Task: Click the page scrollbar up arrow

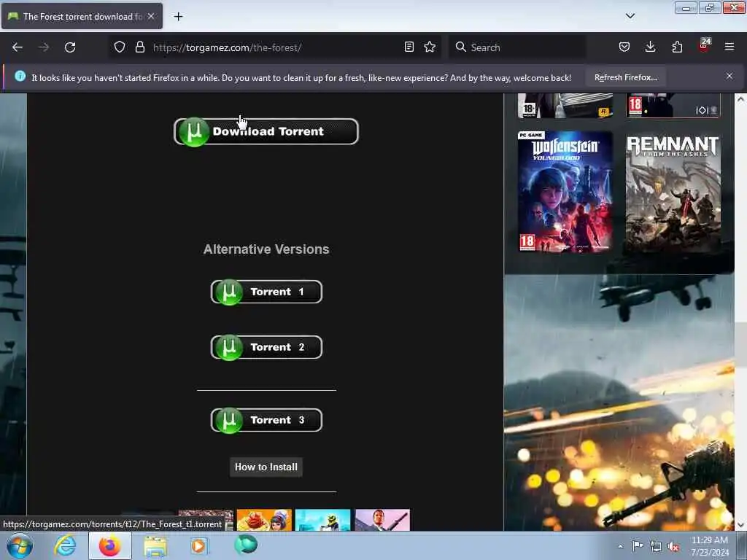Action: (x=740, y=99)
